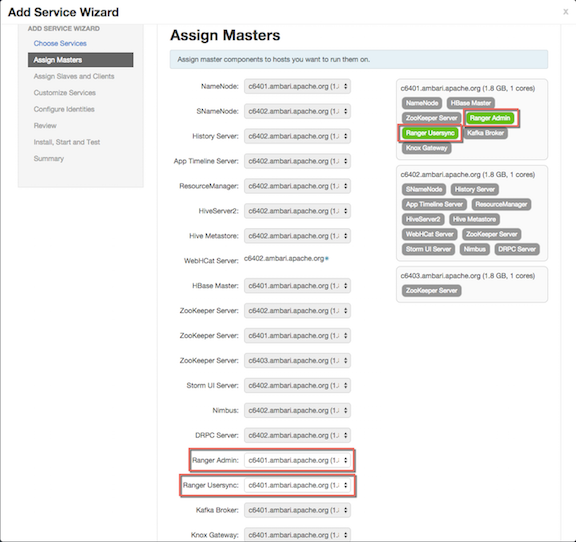Click the asterisk next to WebHCat host
Screen dimensions: 576x542
click(327, 259)
